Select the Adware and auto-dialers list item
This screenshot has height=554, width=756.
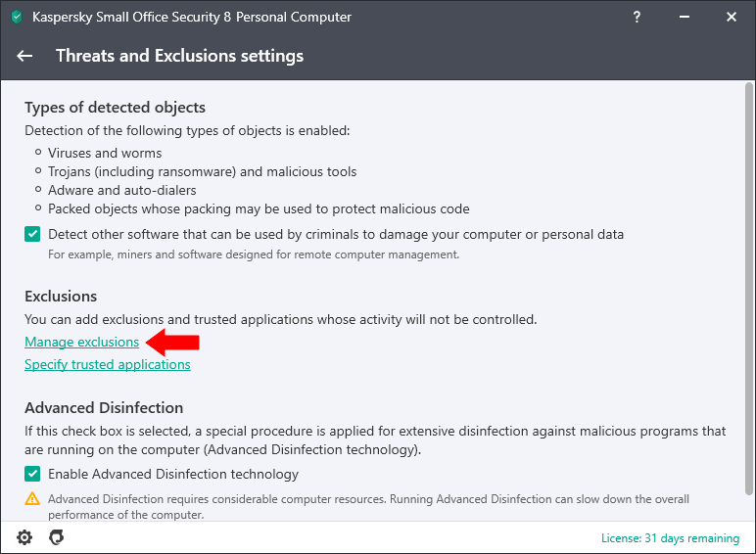(122, 190)
